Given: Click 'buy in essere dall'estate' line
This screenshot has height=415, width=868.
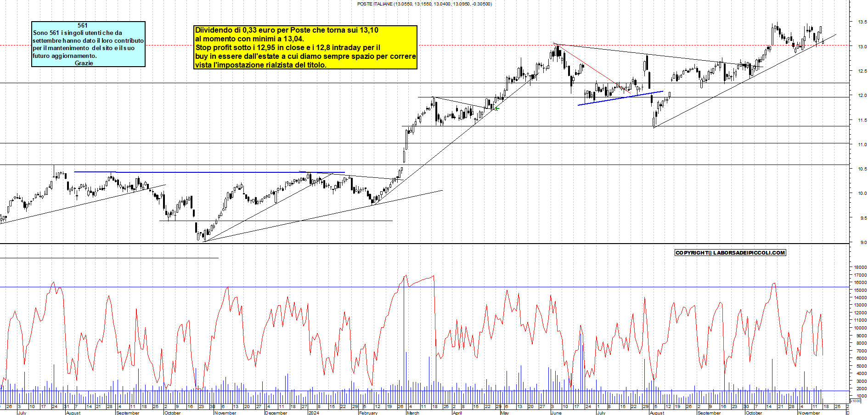Looking at the screenshot, I should pos(305,56).
